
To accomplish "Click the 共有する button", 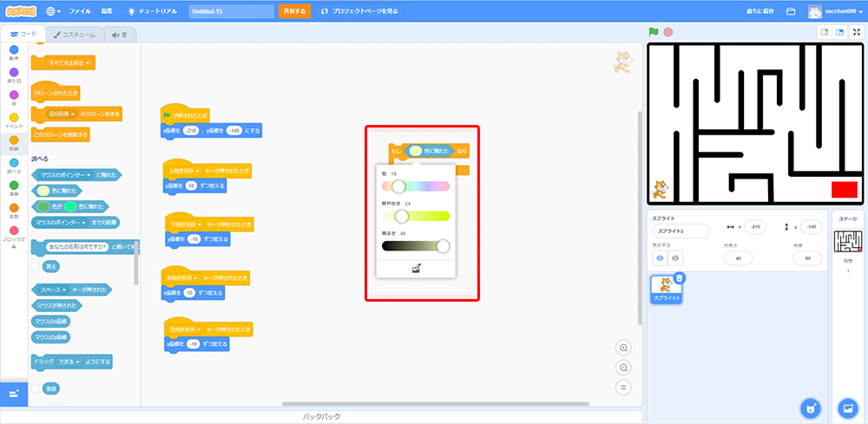I will pyautogui.click(x=293, y=11).
